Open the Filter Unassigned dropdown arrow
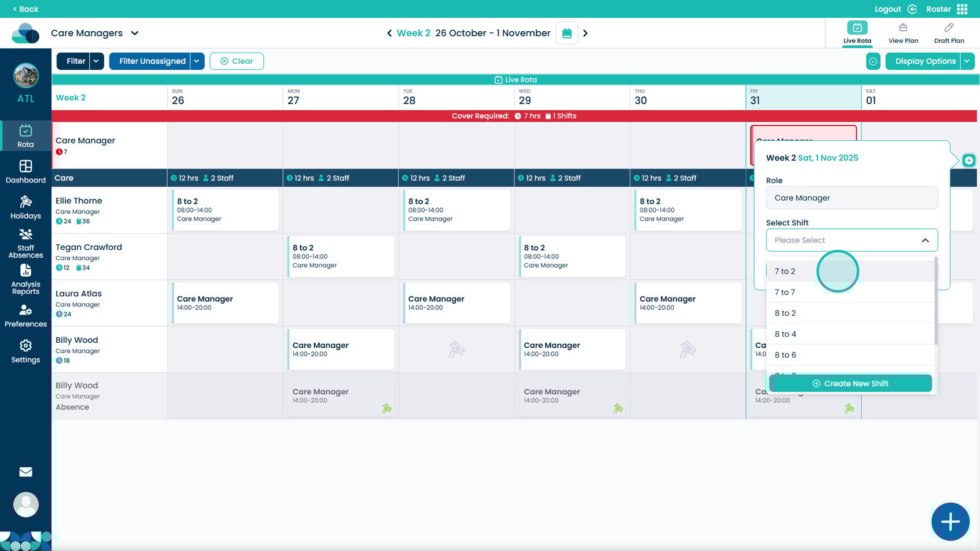This screenshot has width=980, height=551. point(197,61)
